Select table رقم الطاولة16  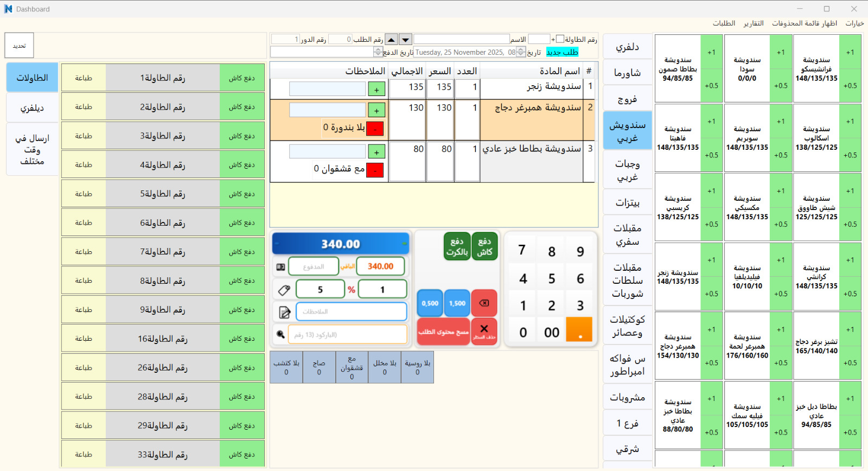[163, 339]
